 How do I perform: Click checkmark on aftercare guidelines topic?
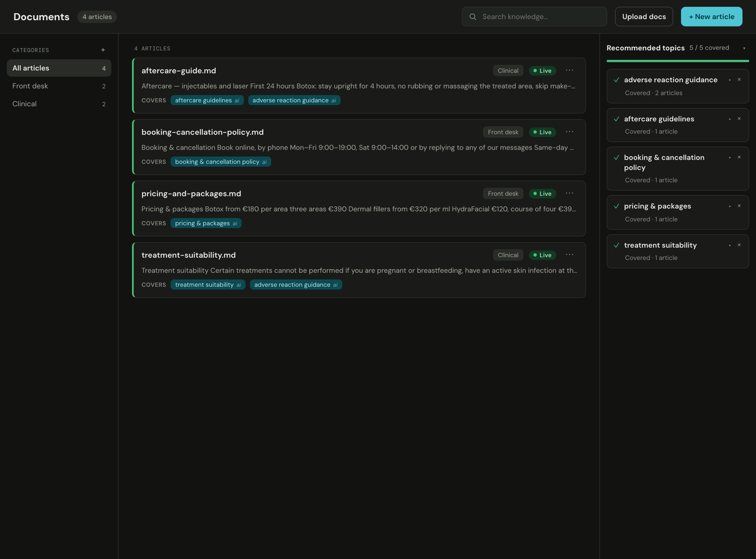616,119
